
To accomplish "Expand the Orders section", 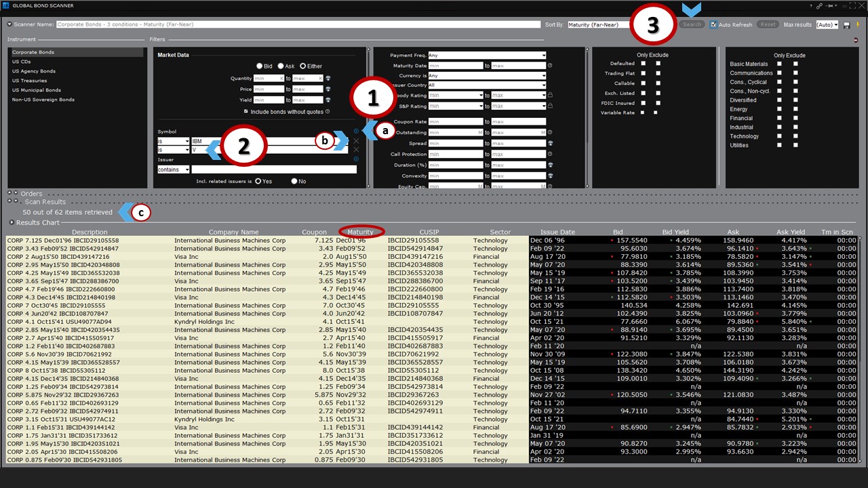I will [x=16, y=193].
